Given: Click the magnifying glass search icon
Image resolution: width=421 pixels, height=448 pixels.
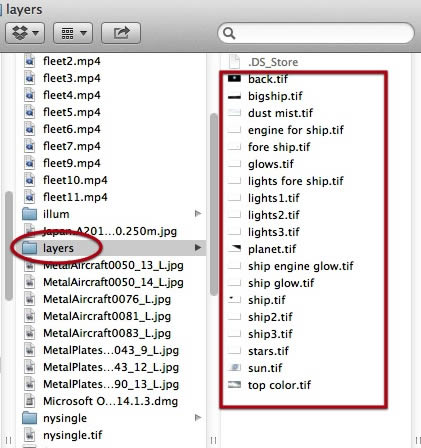Looking at the screenshot, I should pos(229,33).
